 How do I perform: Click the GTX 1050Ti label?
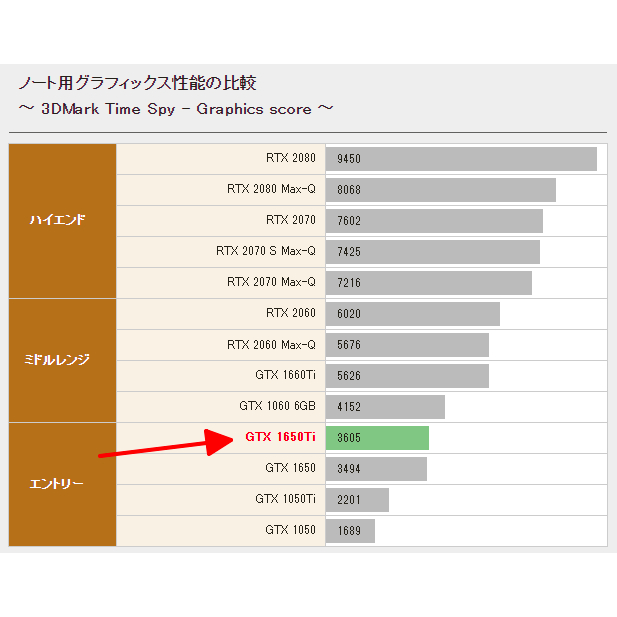[x=285, y=499]
